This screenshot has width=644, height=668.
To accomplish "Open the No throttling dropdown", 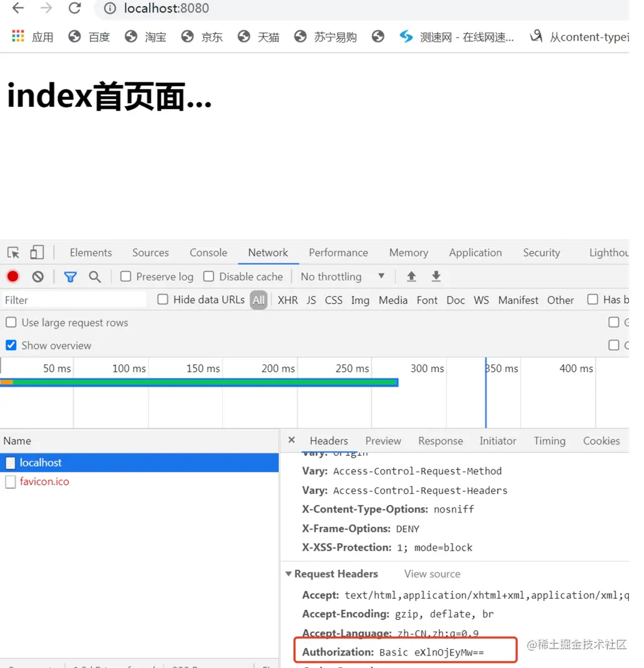I will point(343,277).
